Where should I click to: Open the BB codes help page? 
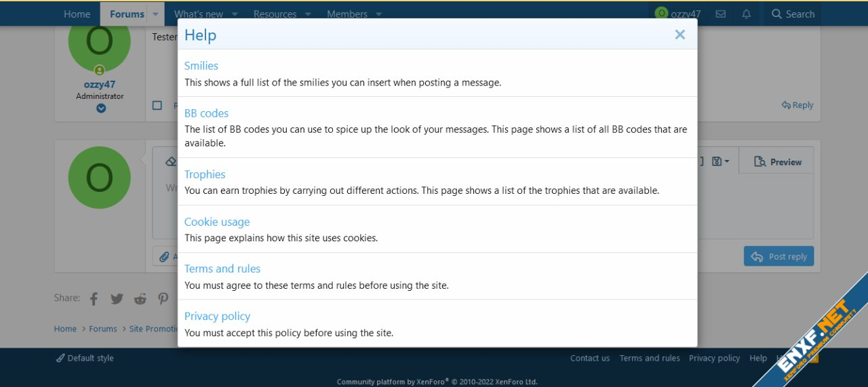point(206,113)
